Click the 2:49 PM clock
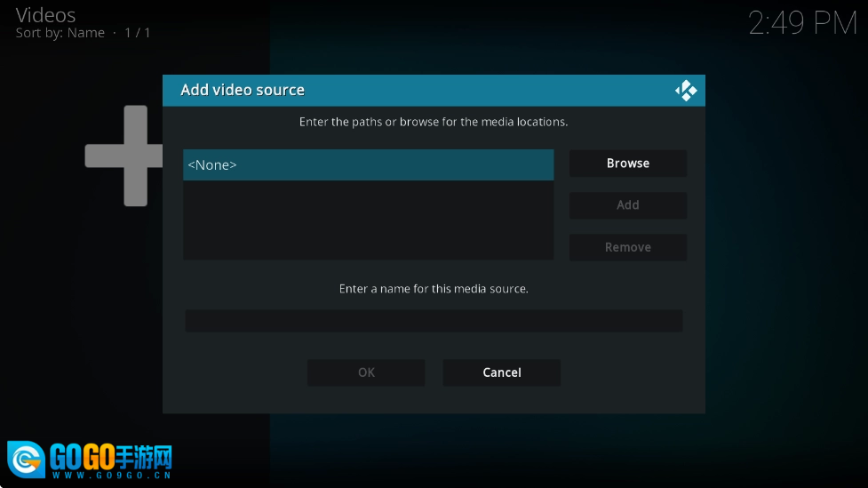 [x=801, y=24]
